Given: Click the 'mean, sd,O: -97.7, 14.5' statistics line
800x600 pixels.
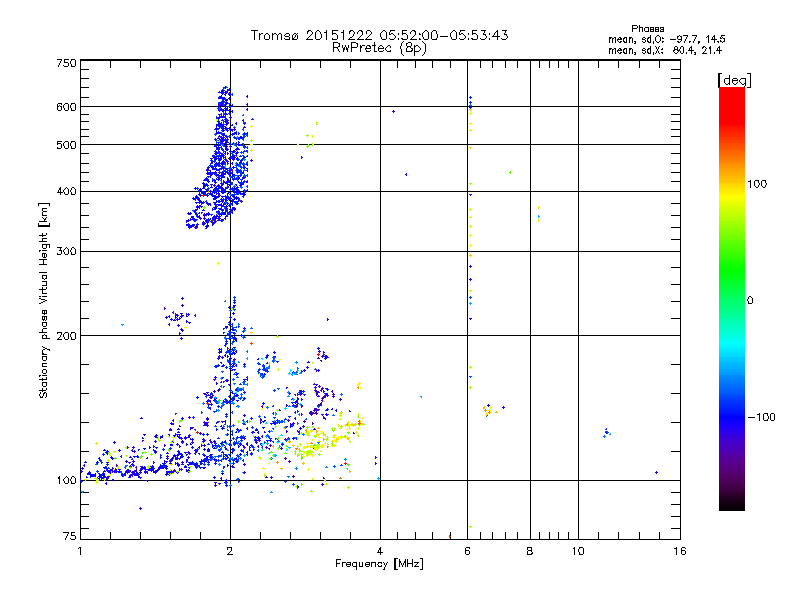Looking at the screenshot, I should [x=666, y=39].
